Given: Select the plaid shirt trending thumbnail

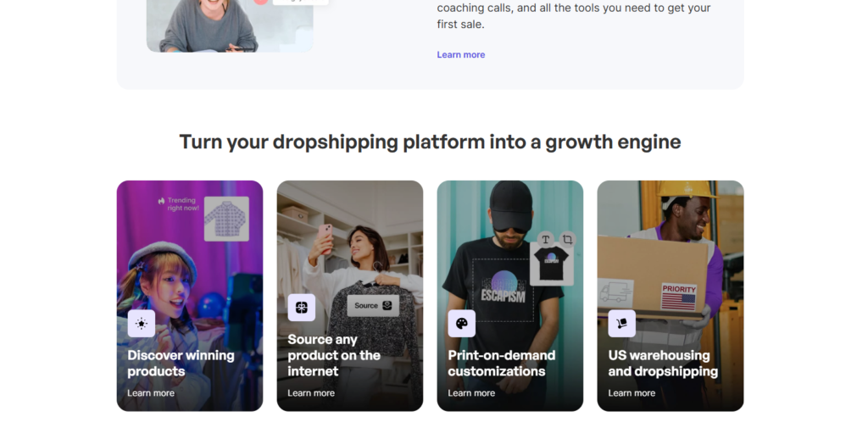Looking at the screenshot, I should 226,219.
